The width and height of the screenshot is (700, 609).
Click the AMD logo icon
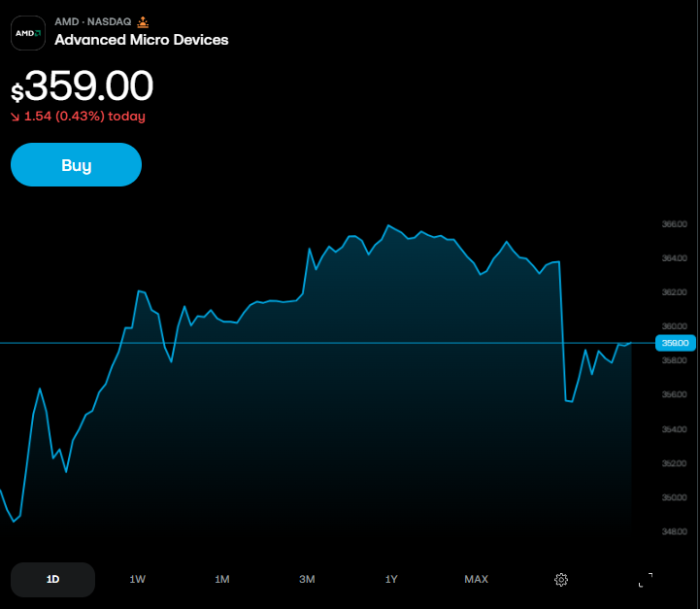[x=28, y=33]
